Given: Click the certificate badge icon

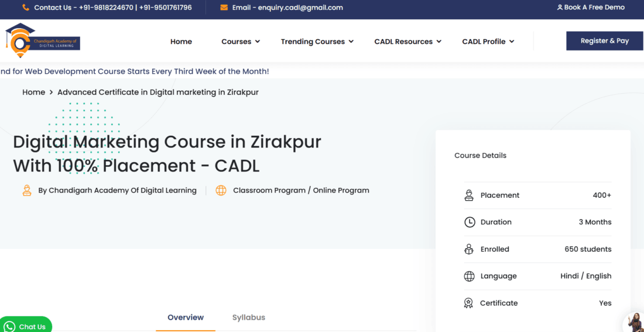Looking at the screenshot, I should (468, 303).
